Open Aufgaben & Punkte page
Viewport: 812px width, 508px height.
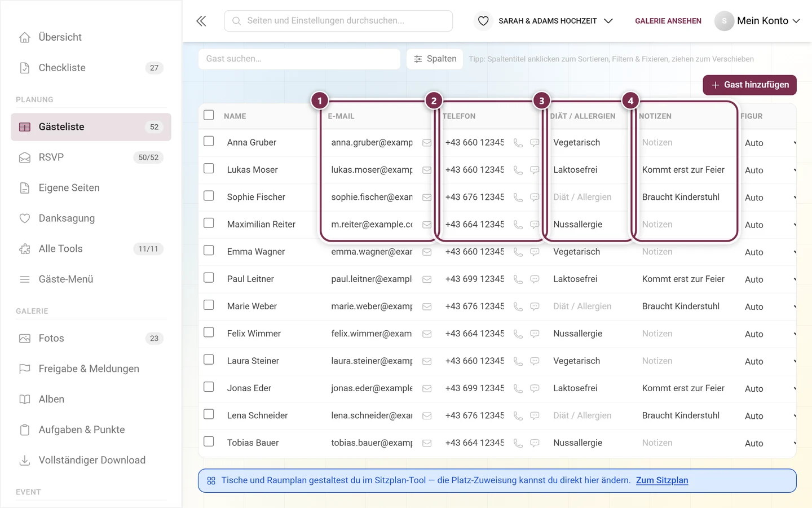(x=91, y=430)
